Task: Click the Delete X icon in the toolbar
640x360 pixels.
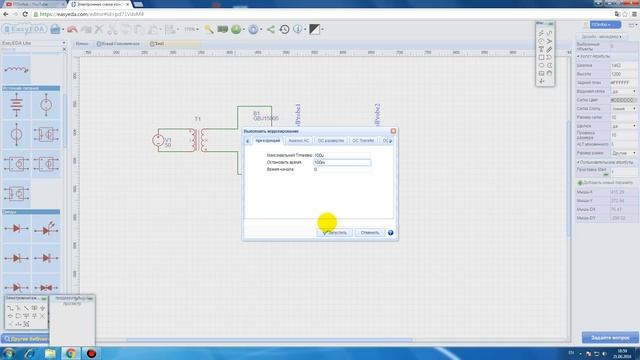Action: 99,29
